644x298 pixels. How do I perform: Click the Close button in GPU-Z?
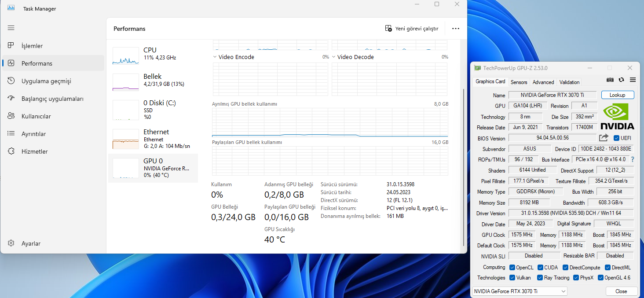click(621, 291)
